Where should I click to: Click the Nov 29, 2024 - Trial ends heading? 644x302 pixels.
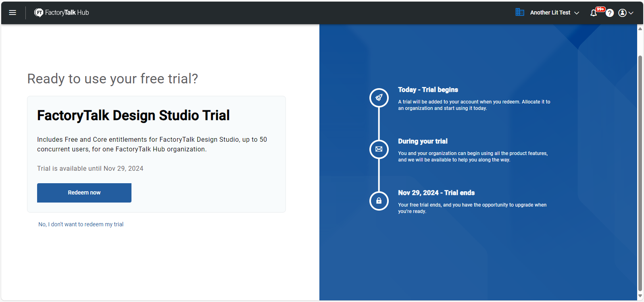pyautogui.click(x=436, y=193)
